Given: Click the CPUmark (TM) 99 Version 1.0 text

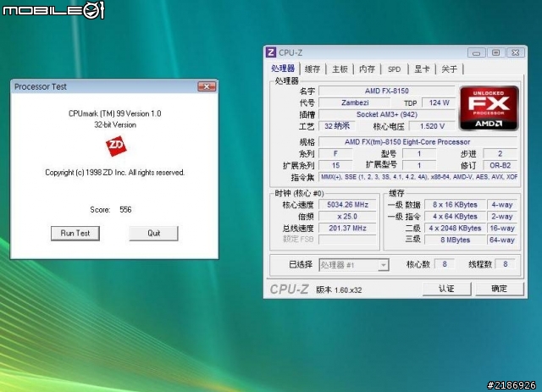Looking at the screenshot, I should point(115,113).
